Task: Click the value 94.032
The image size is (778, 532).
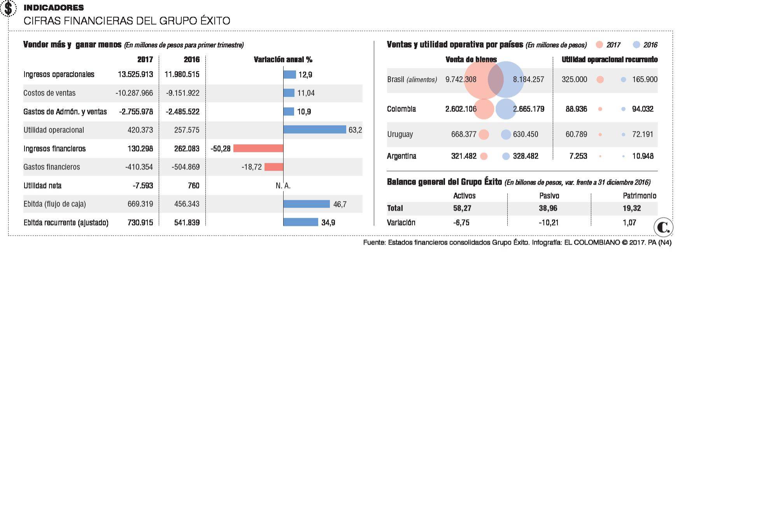Action: (x=643, y=109)
